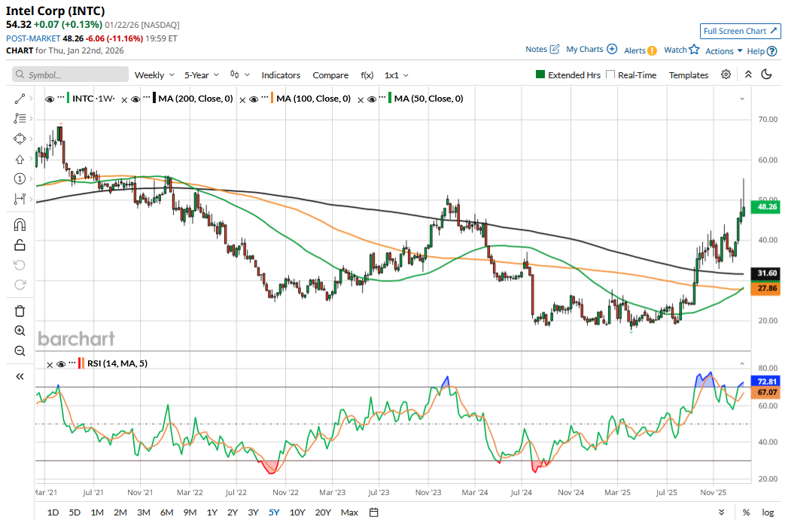Click the trash icon to delete drawings
This screenshot has height=532, width=791.
click(x=20, y=311)
